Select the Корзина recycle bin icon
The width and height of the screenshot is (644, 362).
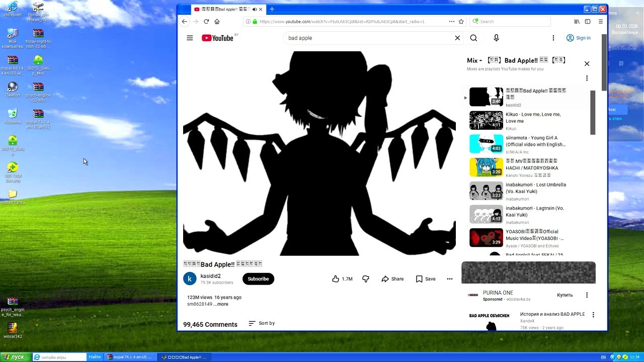(13, 116)
